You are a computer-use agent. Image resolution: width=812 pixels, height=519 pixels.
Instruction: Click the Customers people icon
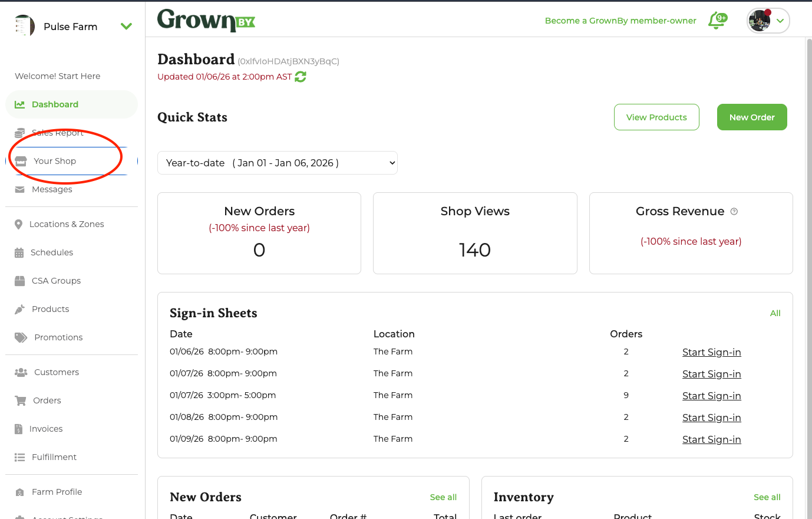pos(21,372)
